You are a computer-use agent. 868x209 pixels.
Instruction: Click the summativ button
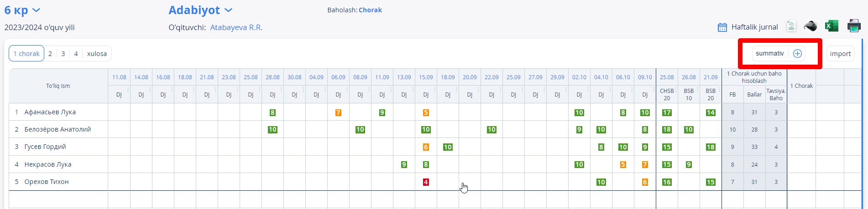coord(769,54)
